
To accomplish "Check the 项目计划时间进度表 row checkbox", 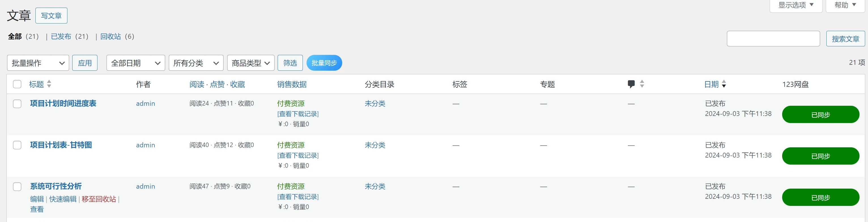I will tap(17, 104).
